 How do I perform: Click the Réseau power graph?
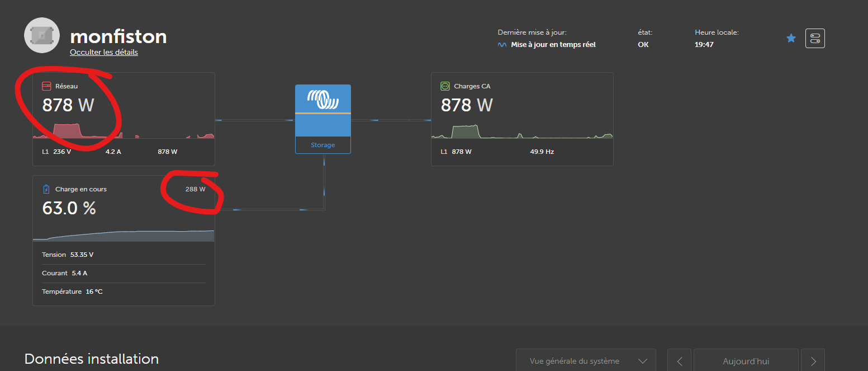pyautogui.click(x=124, y=130)
